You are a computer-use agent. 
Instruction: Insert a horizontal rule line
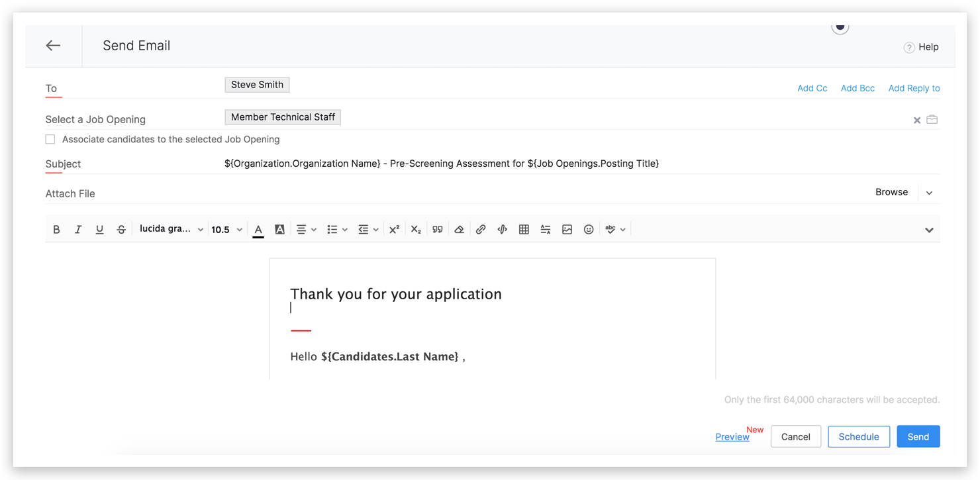[x=546, y=230]
